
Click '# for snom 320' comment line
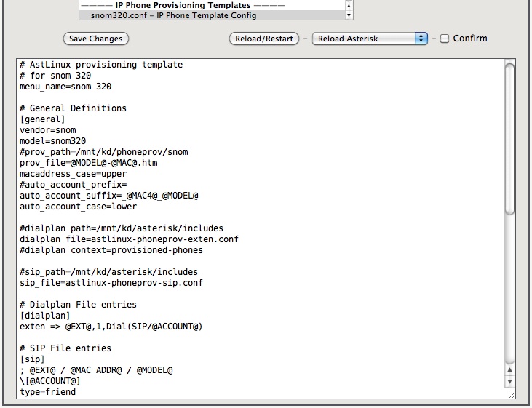[55, 76]
